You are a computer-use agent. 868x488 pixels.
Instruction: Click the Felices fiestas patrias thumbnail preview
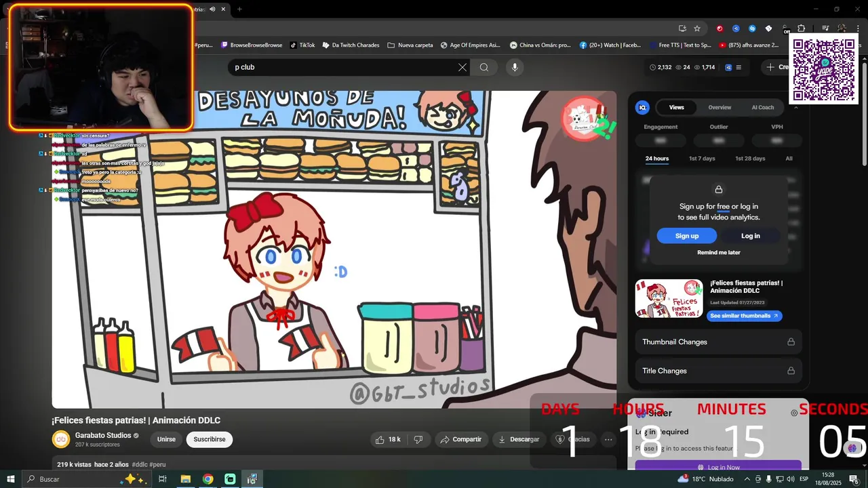point(669,299)
